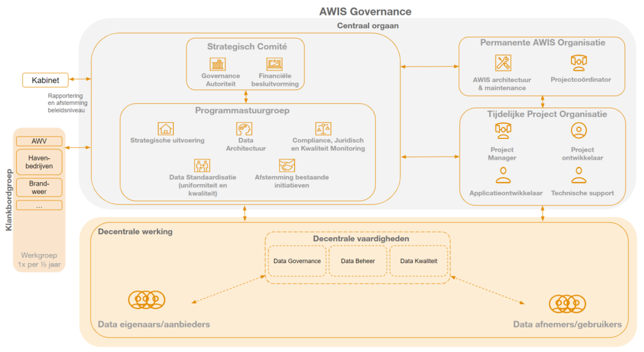Select the Project Manager icon
644x352 pixels.
click(503, 130)
